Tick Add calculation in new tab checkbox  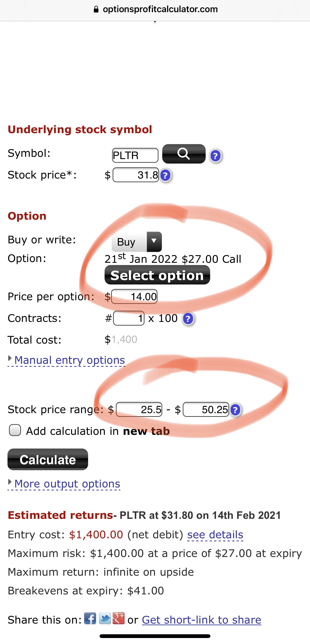tap(15, 430)
